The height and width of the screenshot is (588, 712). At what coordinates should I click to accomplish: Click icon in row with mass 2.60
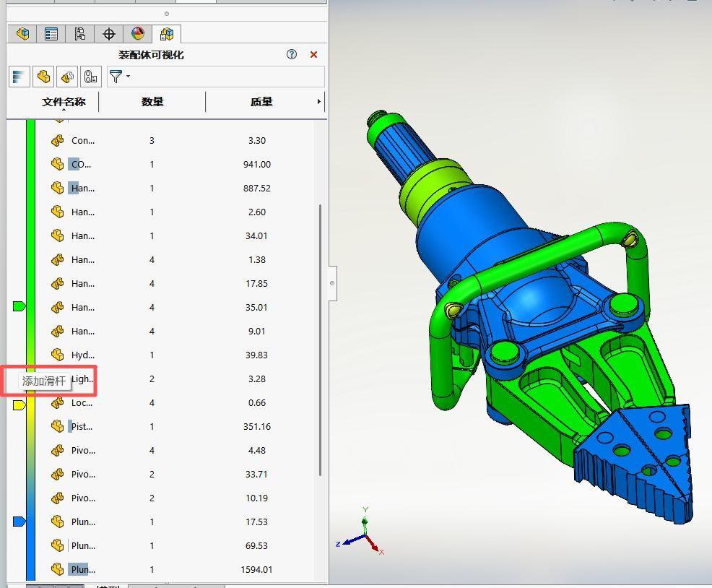pyautogui.click(x=57, y=212)
